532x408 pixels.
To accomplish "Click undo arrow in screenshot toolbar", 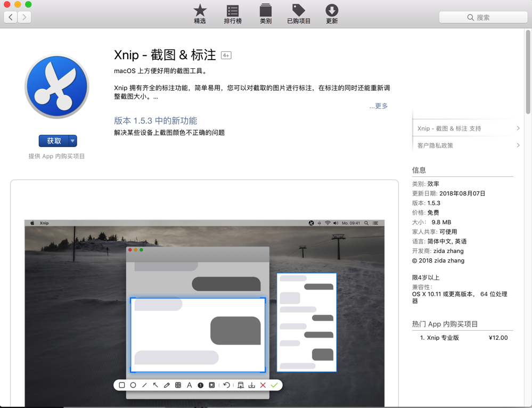I will (x=227, y=385).
